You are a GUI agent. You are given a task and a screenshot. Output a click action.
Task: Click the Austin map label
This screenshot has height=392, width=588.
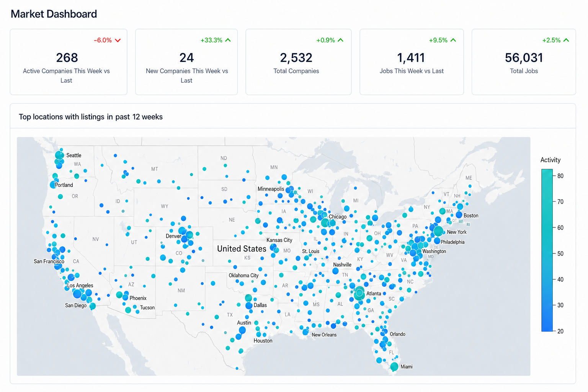click(x=244, y=323)
